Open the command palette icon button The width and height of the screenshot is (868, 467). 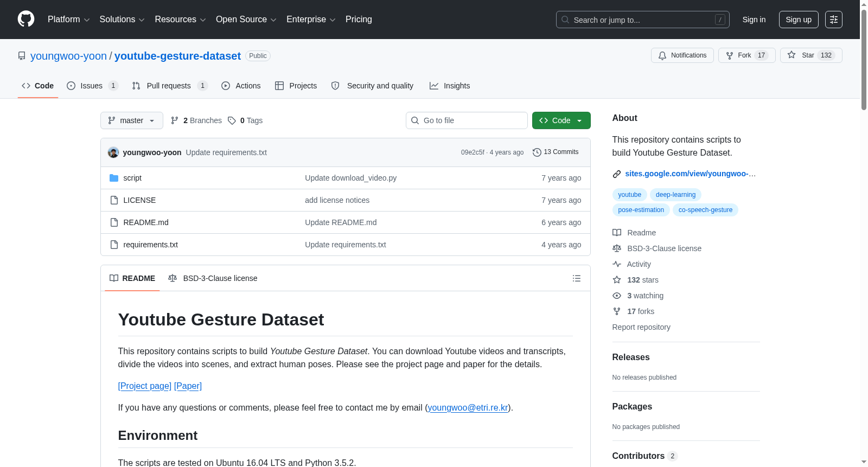coord(833,20)
